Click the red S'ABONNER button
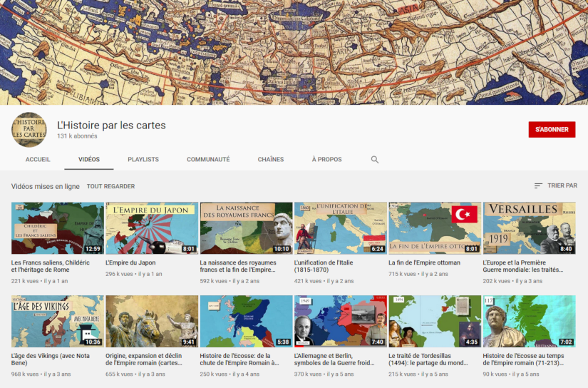Viewport: 588px width, 388px height. pyautogui.click(x=552, y=130)
